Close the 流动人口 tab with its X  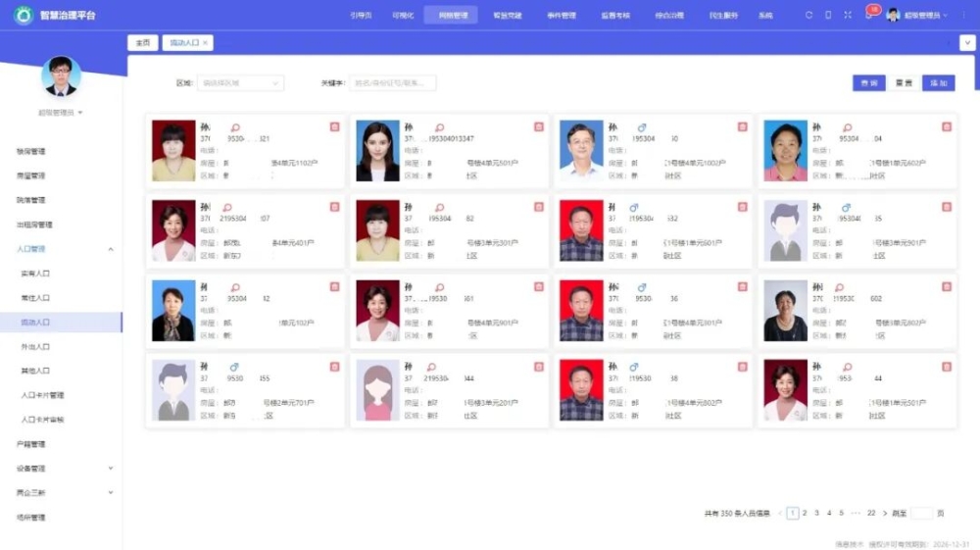tap(205, 43)
